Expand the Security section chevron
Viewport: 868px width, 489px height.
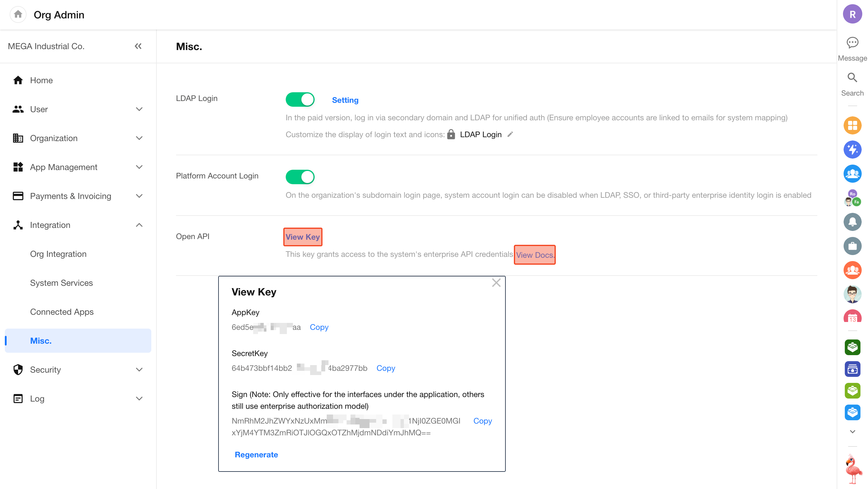139,370
